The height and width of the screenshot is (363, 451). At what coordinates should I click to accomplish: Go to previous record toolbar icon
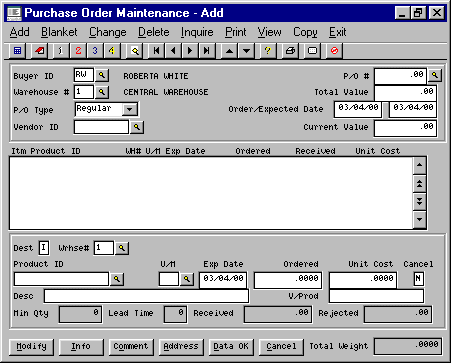(173, 51)
